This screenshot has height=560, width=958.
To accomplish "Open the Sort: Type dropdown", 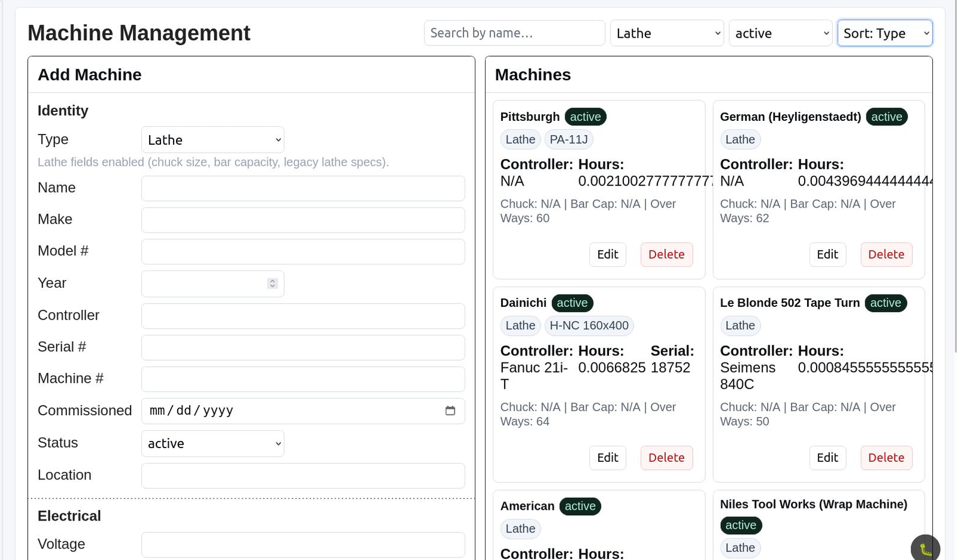I will click(884, 33).
